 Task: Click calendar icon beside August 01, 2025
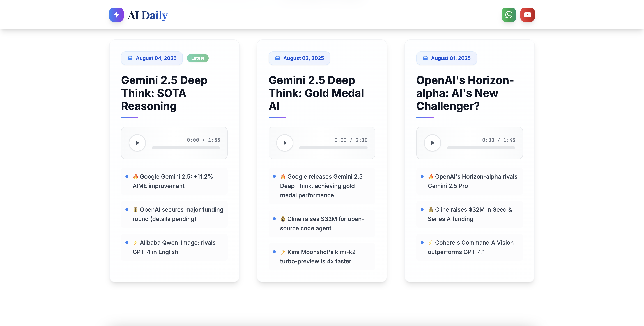(425, 58)
